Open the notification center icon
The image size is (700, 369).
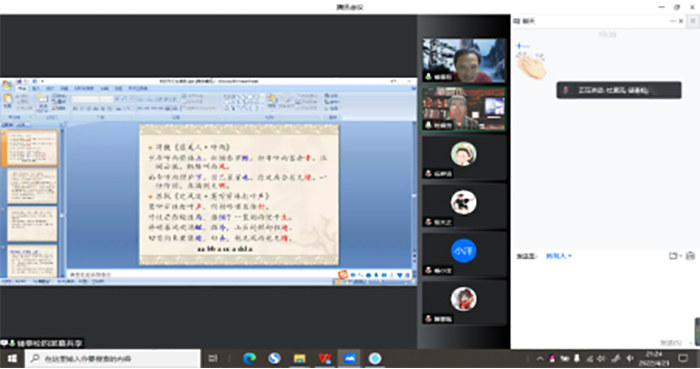click(x=683, y=358)
